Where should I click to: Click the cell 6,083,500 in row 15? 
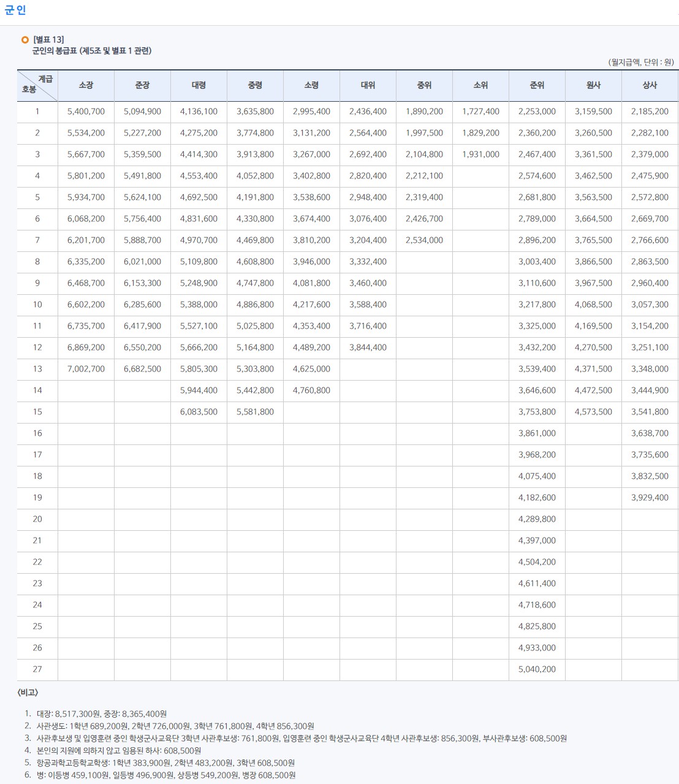coord(199,412)
